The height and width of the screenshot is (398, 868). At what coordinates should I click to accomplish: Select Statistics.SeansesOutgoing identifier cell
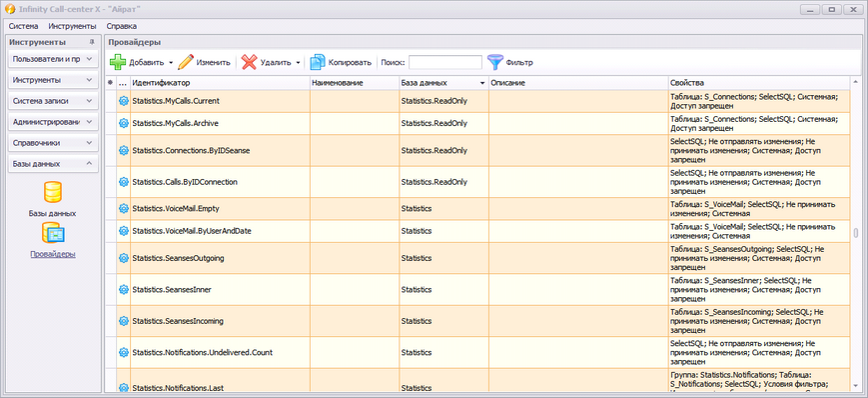(x=220, y=258)
